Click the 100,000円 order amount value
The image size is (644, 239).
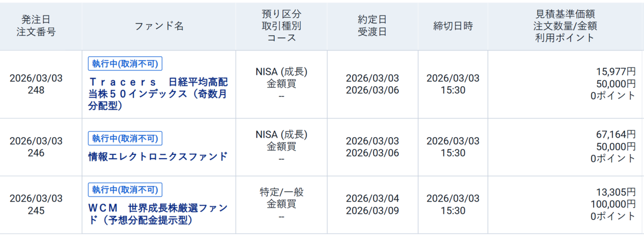[613, 204]
